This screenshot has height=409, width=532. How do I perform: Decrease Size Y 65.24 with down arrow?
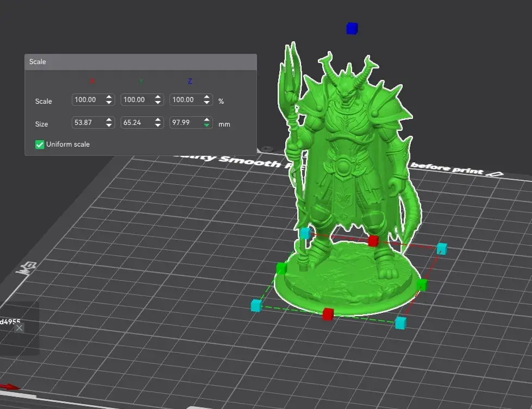click(158, 125)
